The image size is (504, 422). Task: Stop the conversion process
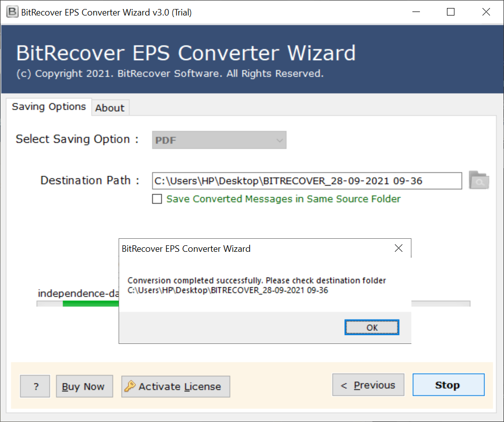[x=448, y=385]
